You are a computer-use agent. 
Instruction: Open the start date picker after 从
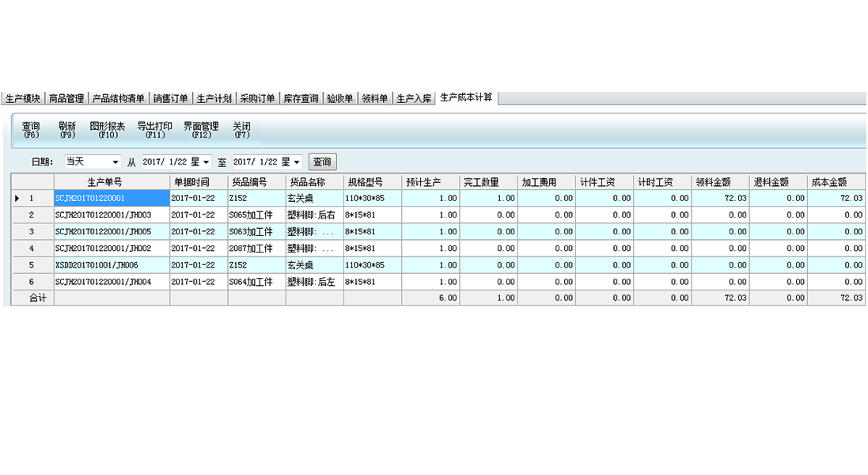(x=207, y=162)
